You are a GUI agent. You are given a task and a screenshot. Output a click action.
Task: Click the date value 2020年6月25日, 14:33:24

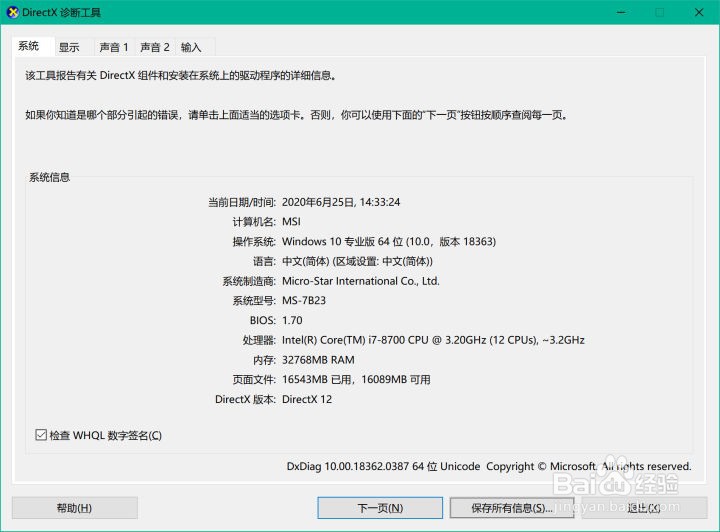[x=341, y=202]
